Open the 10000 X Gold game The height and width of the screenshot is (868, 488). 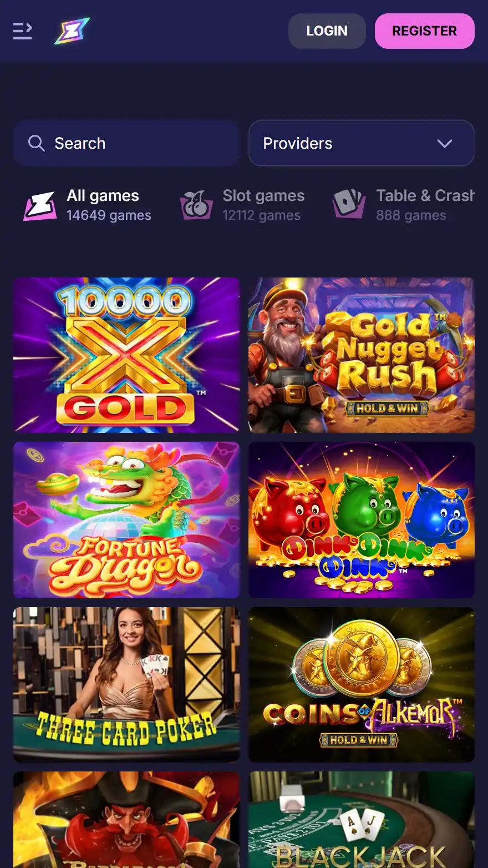126,355
